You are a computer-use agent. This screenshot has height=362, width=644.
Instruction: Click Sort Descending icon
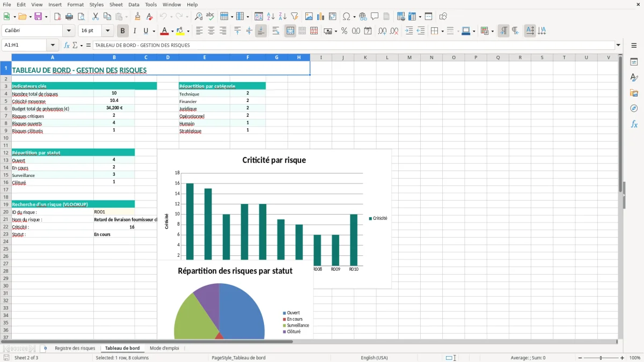282,17
